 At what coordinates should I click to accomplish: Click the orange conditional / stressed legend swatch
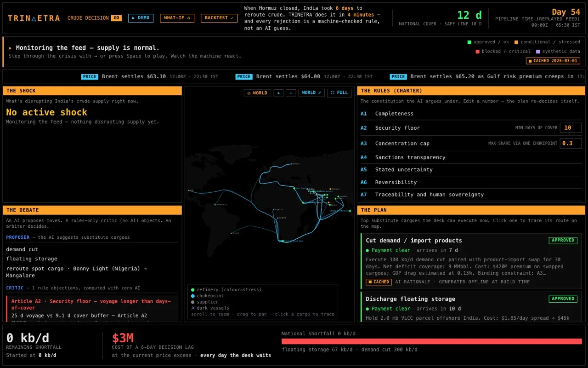516,42
